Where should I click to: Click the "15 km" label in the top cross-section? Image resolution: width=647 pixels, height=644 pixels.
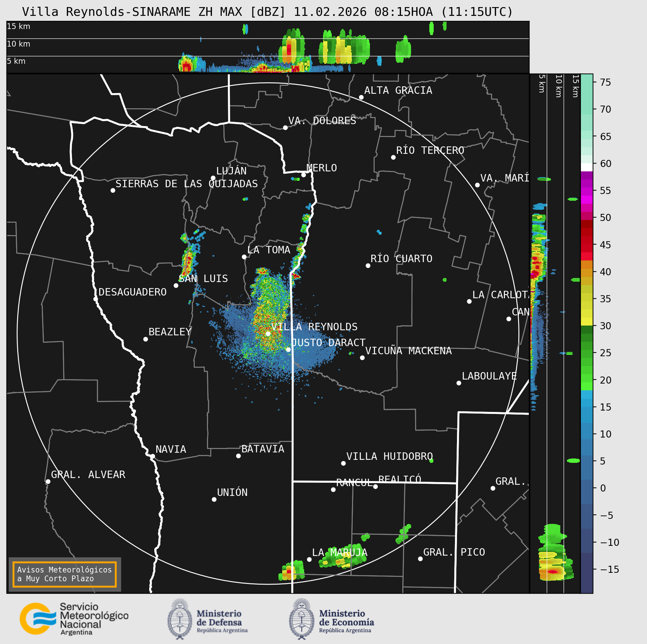(19, 26)
